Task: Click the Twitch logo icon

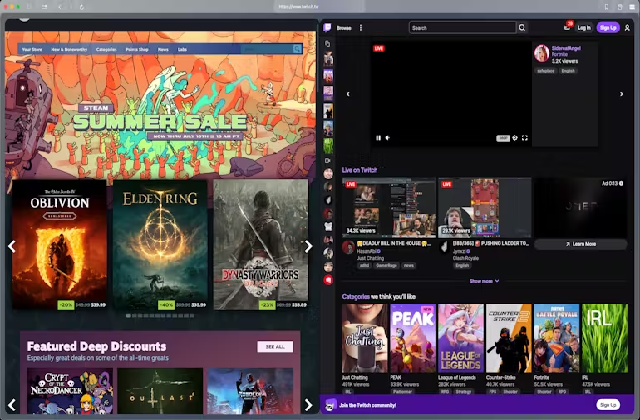Action: (x=327, y=28)
